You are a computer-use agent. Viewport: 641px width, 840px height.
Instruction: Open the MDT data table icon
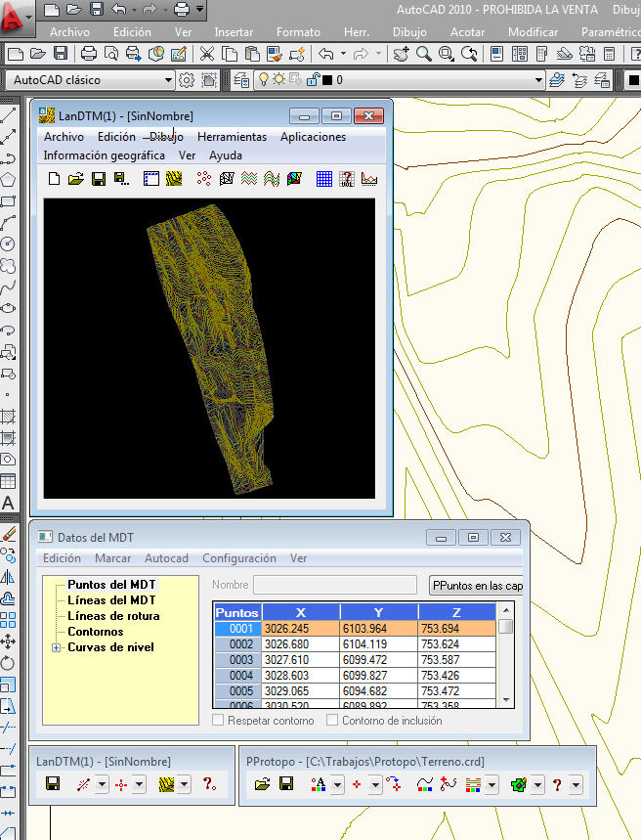(151, 178)
